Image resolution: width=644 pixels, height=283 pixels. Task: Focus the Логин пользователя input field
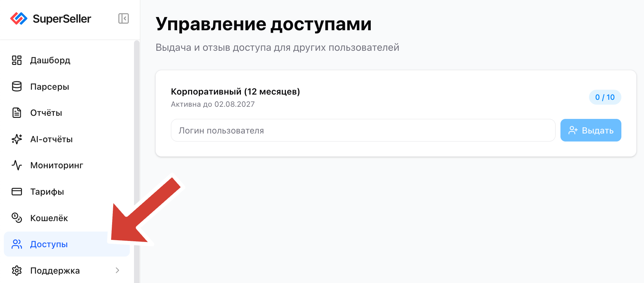pyautogui.click(x=363, y=130)
